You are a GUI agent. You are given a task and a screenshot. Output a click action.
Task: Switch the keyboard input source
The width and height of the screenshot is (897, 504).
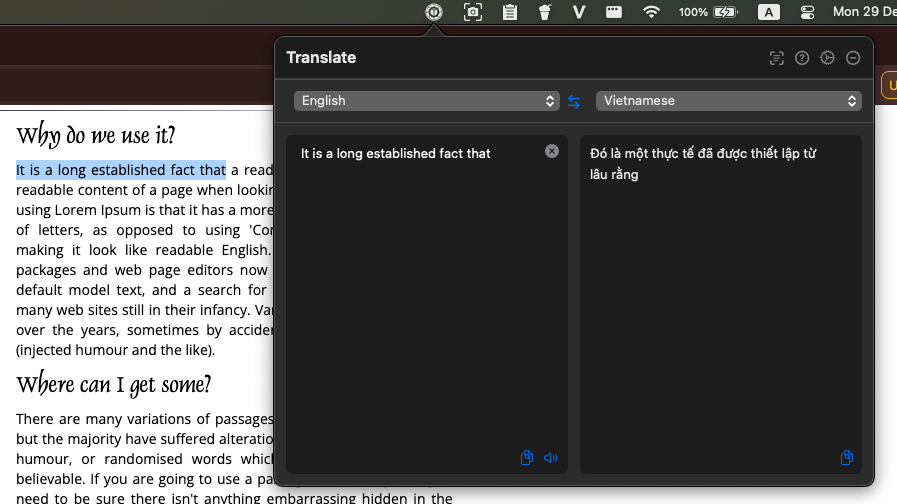click(x=769, y=12)
